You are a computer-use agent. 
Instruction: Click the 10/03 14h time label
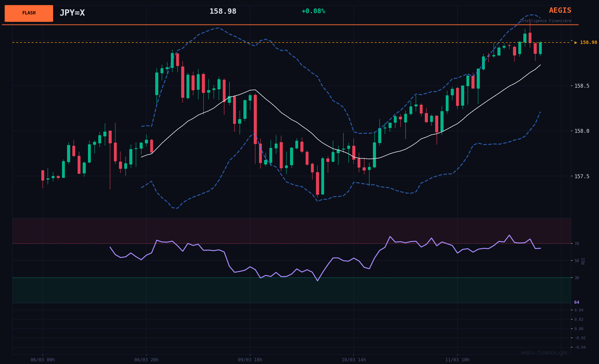coord(353,360)
